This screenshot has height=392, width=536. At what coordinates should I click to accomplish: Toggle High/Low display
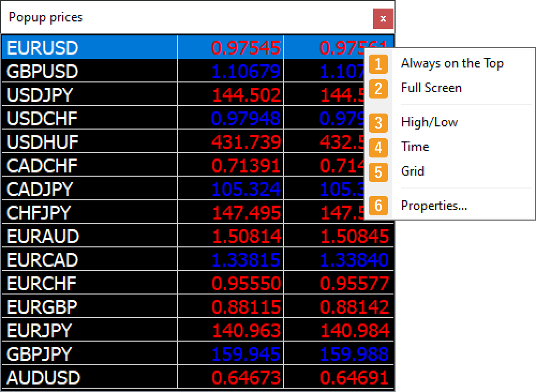pyautogui.click(x=429, y=122)
